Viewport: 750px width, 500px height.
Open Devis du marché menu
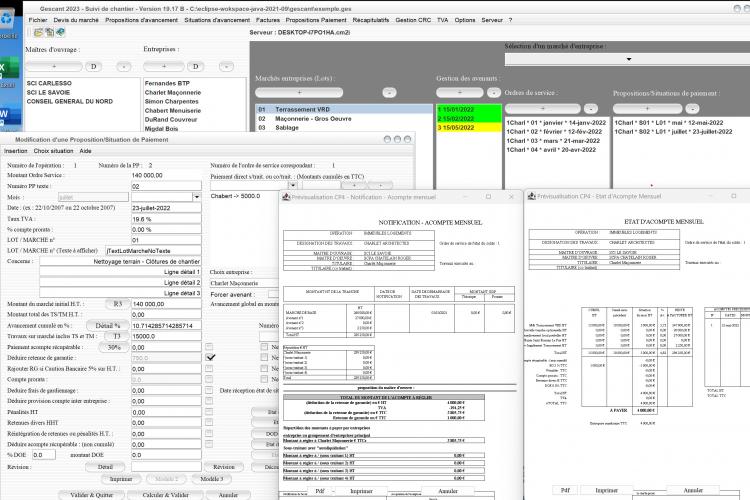(x=76, y=20)
